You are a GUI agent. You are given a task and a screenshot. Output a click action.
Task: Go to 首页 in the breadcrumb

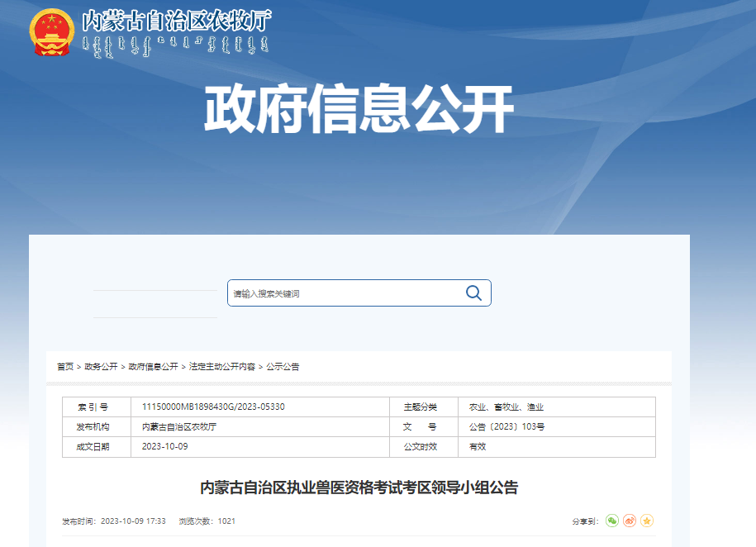(64, 367)
